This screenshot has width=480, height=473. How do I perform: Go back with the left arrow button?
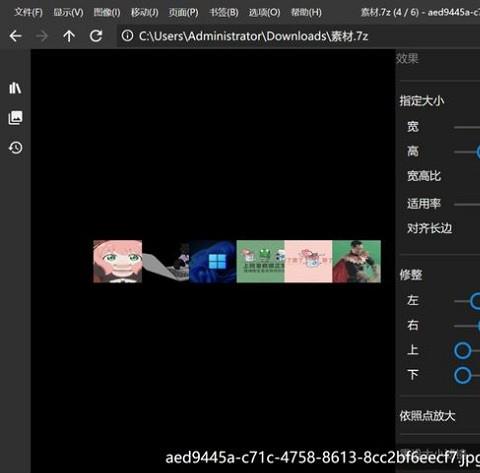[x=15, y=36]
